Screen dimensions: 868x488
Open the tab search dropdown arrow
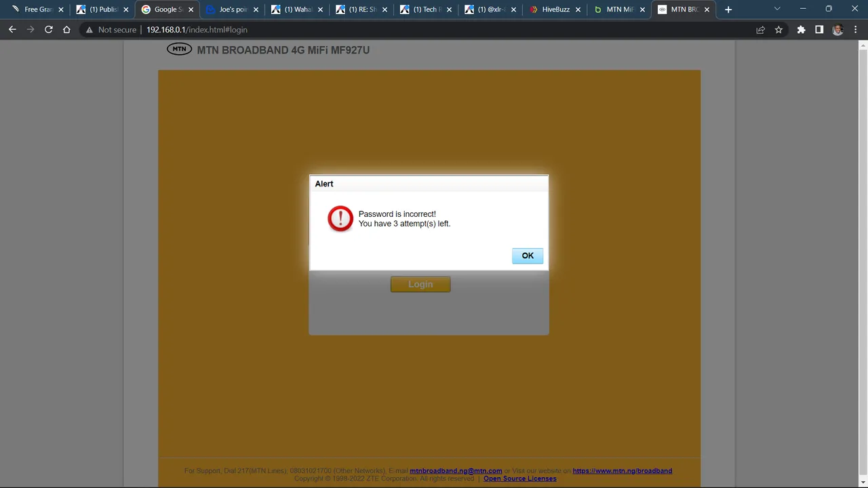[x=777, y=9]
